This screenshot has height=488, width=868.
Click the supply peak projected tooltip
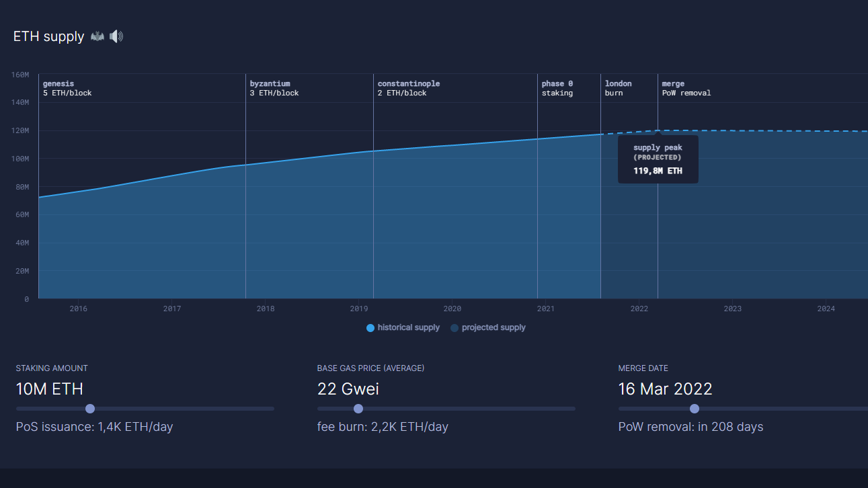tap(658, 159)
